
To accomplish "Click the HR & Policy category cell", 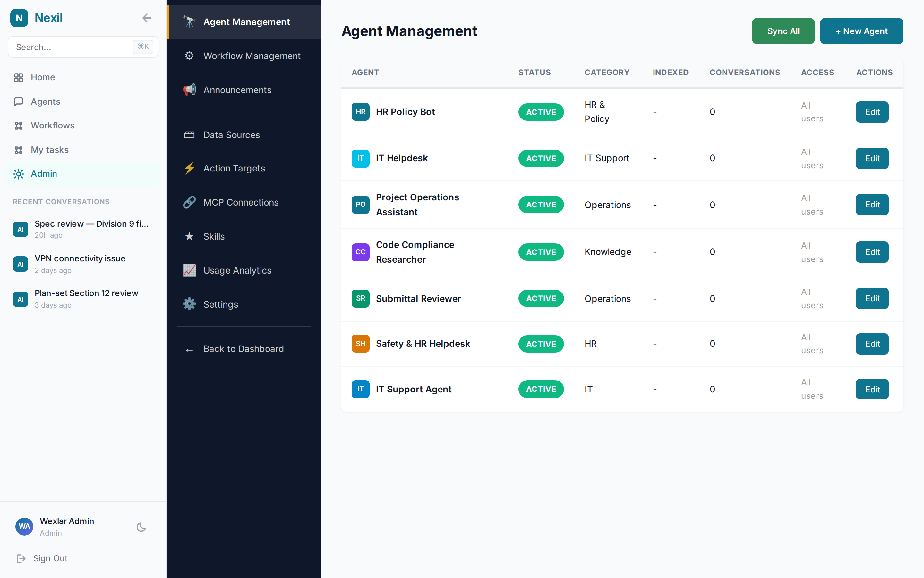I will [597, 112].
